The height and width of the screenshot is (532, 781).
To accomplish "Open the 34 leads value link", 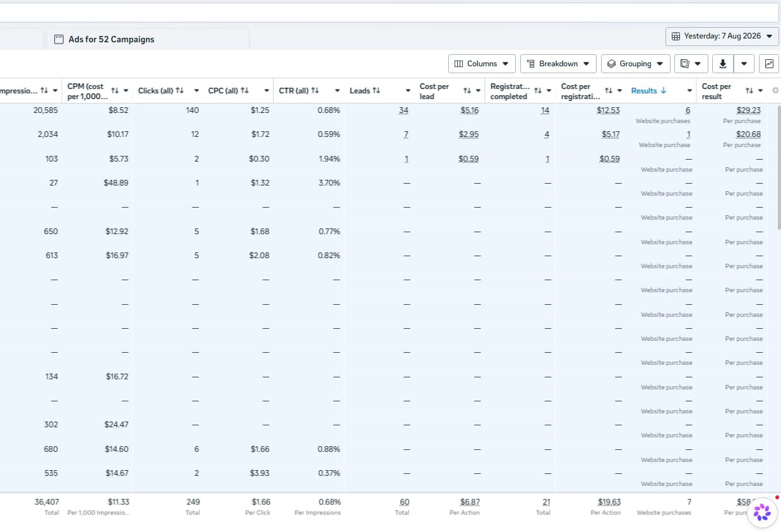I will coord(403,110).
